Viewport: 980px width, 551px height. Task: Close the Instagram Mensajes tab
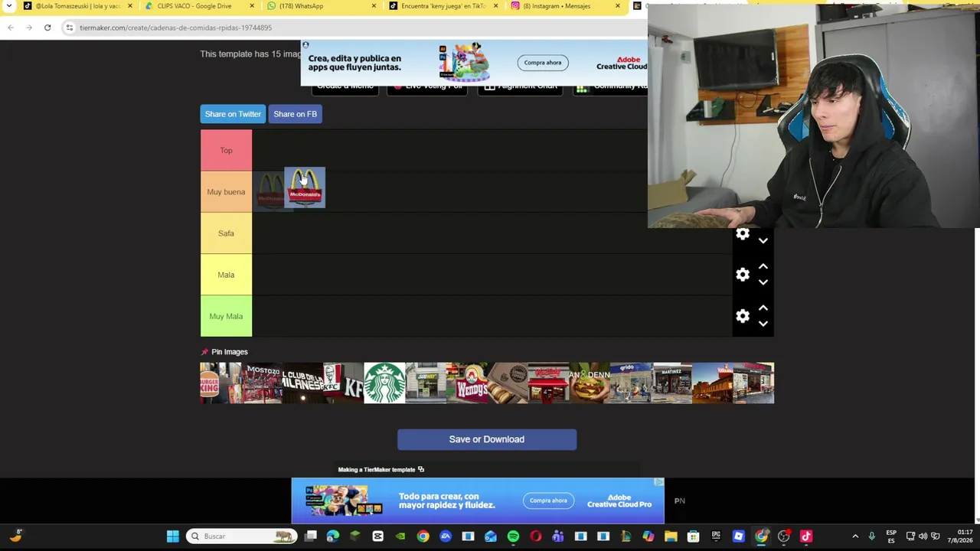pyautogui.click(x=618, y=6)
